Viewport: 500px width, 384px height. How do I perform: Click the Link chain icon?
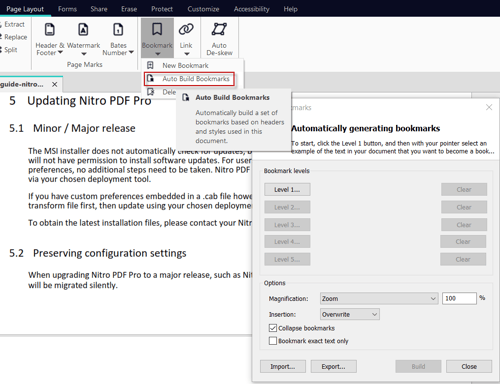[x=186, y=29]
